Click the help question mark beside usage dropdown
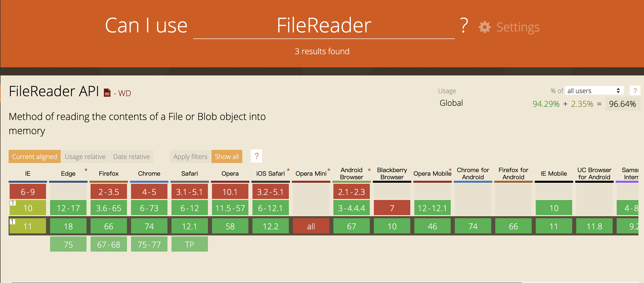 point(635,91)
